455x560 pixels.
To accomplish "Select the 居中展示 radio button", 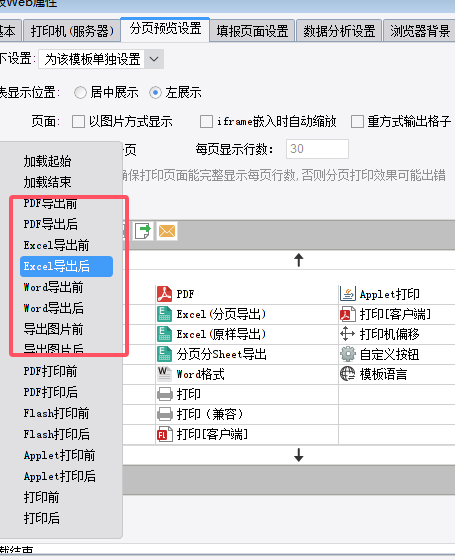I will (80, 92).
